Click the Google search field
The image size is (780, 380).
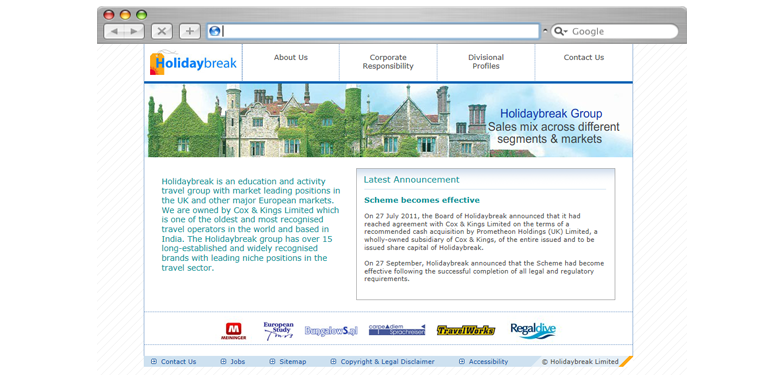point(615,31)
